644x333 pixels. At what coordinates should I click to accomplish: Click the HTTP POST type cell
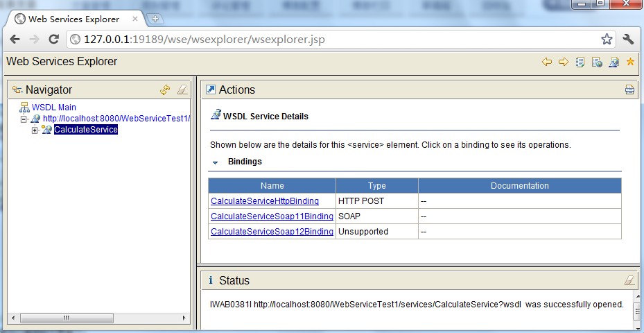[377, 201]
